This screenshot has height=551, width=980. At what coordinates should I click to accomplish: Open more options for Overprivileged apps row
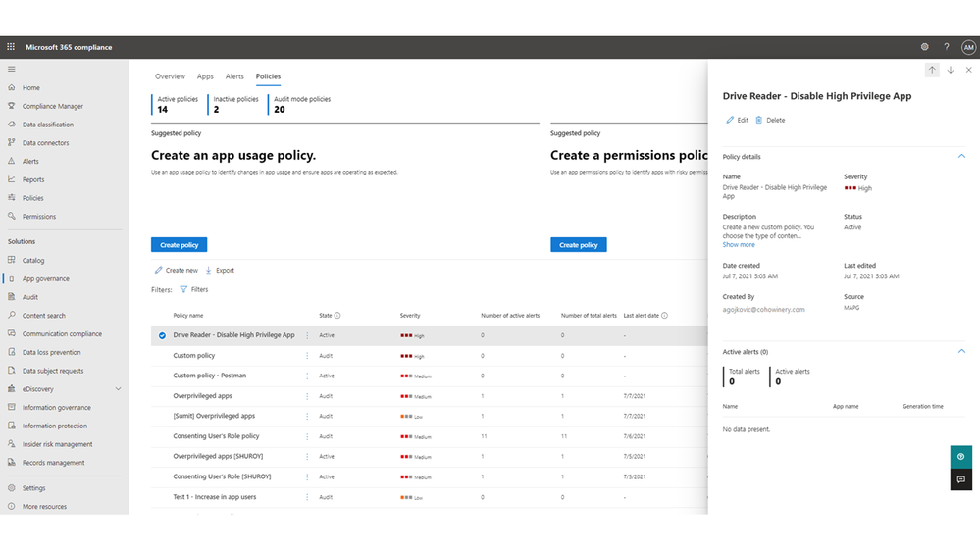pyautogui.click(x=307, y=396)
